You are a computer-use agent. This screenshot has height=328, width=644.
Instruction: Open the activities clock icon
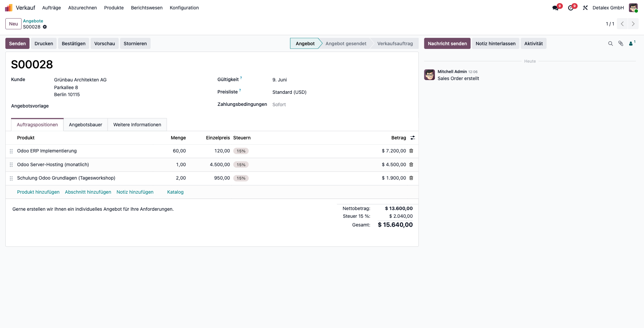571,8
